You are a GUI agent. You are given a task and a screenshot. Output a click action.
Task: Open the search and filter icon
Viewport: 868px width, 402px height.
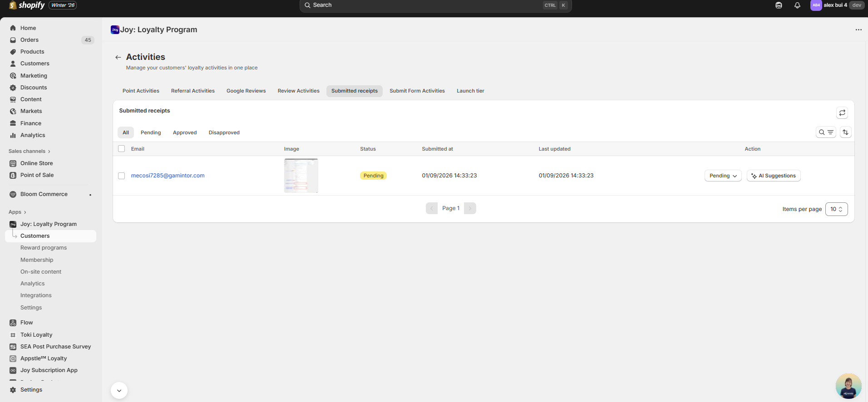coord(825,132)
